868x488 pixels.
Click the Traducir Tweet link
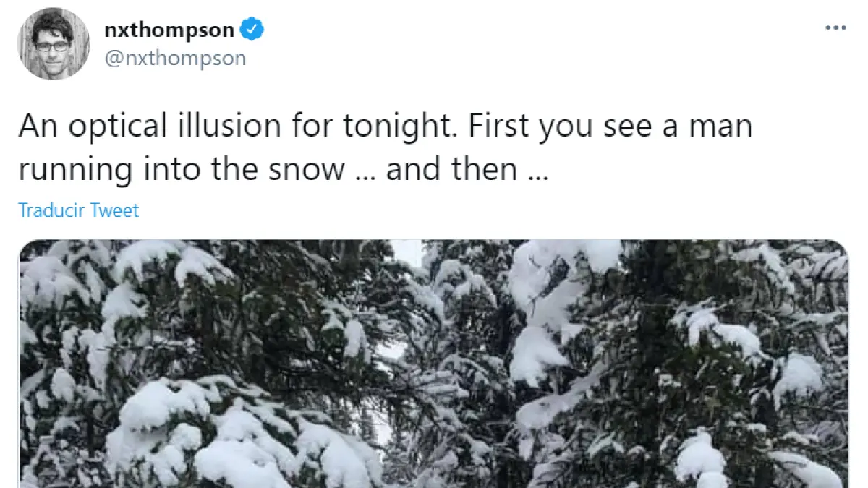78,210
